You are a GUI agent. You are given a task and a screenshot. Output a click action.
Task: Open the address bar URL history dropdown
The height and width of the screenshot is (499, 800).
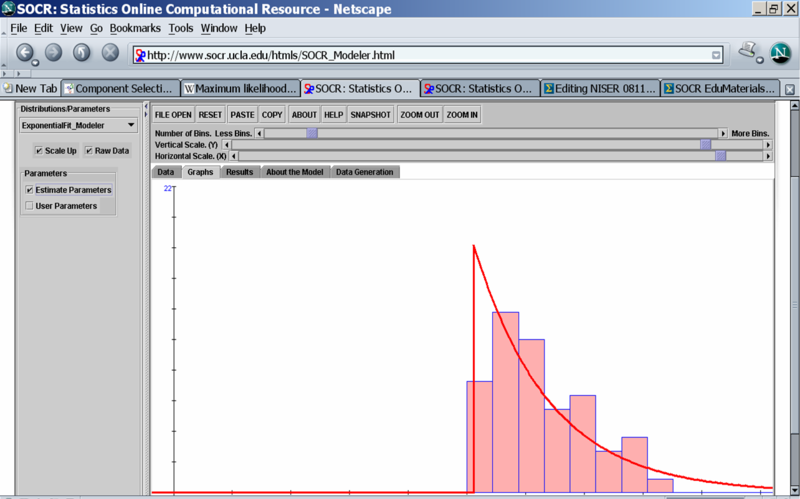pos(716,55)
